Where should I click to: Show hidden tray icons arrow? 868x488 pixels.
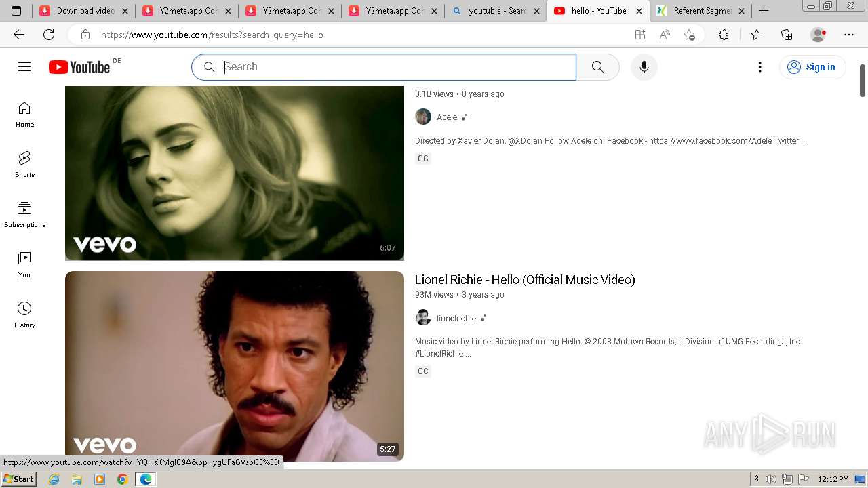pyautogui.click(x=756, y=479)
